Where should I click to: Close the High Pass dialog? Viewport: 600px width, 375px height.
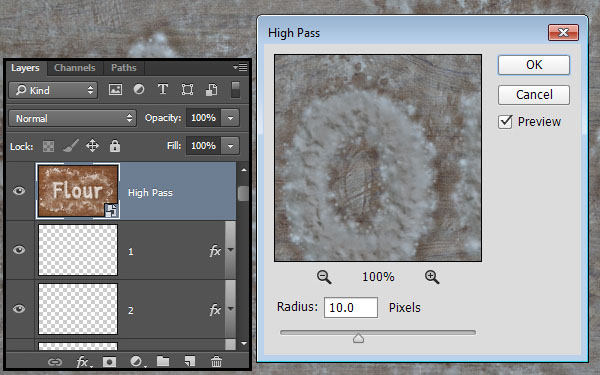[x=563, y=33]
